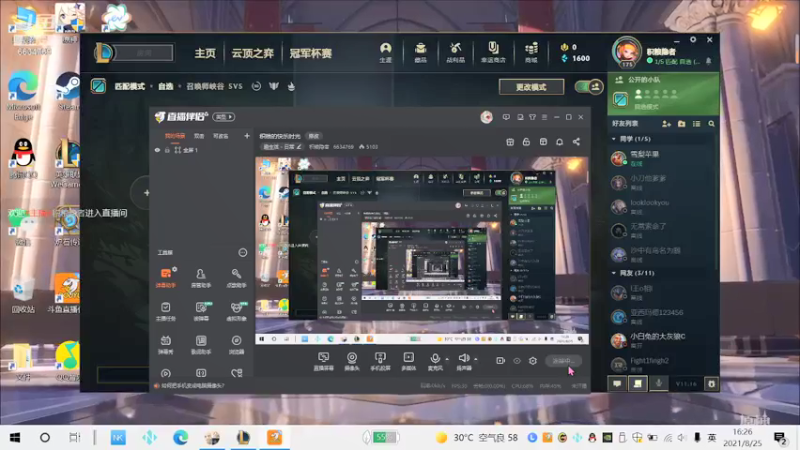Open the missions icon in League social panel
This screenshot has width=800, height=450.
(x=637, y=384)
